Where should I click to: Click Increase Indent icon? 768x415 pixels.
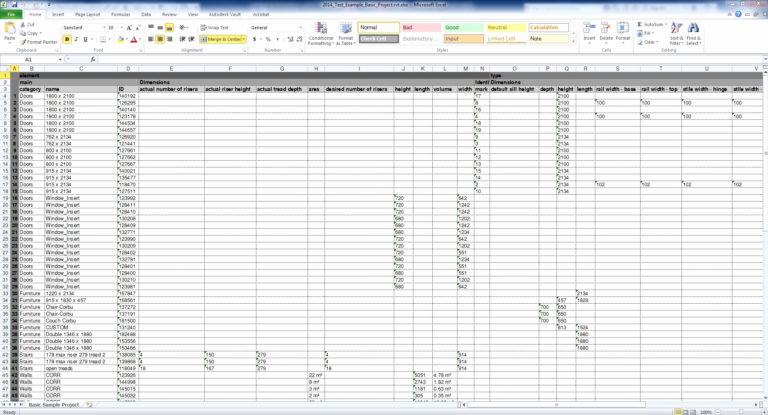point(191,39)
